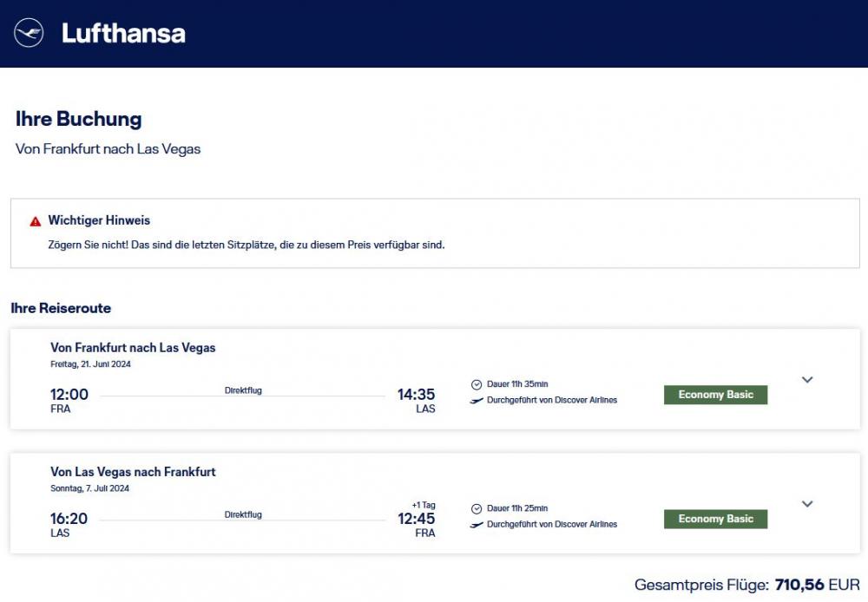Screen dimensions: 868x602
Task: Click the Lufthansa crane logo icon
Action: [x=29, y=33]
